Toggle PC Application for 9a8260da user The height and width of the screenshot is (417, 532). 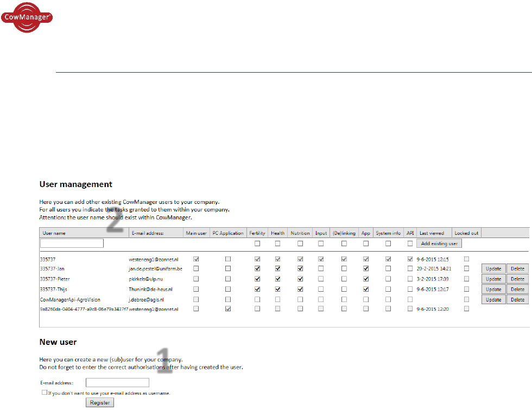(x=227, y=309)
